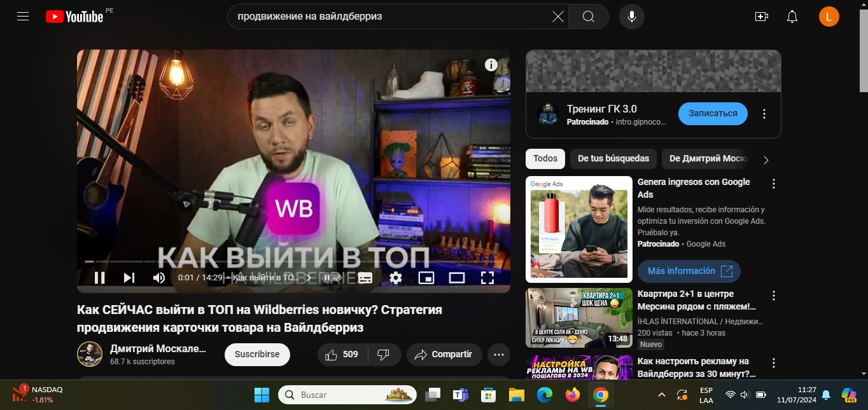Open Microsoft Teams from taskbar
Viewport: 868px width, 410px height.
pos(460,395)
